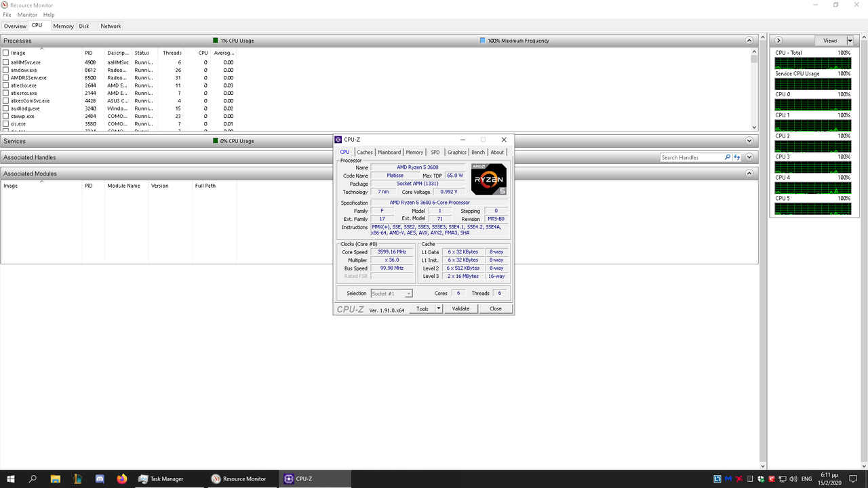Screen dimensions: 868x488
Task: Open the Windows Start menu
Action: pyautogui.click(x=10, y=479)
